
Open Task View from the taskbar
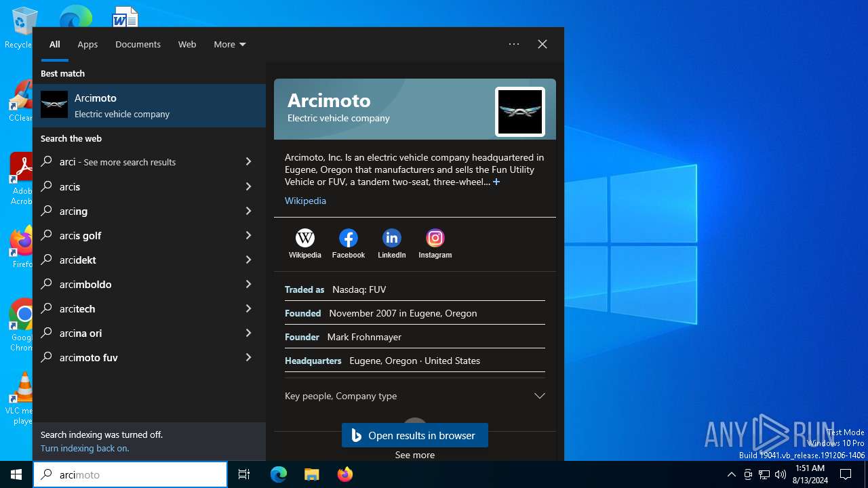click(244, 474)
